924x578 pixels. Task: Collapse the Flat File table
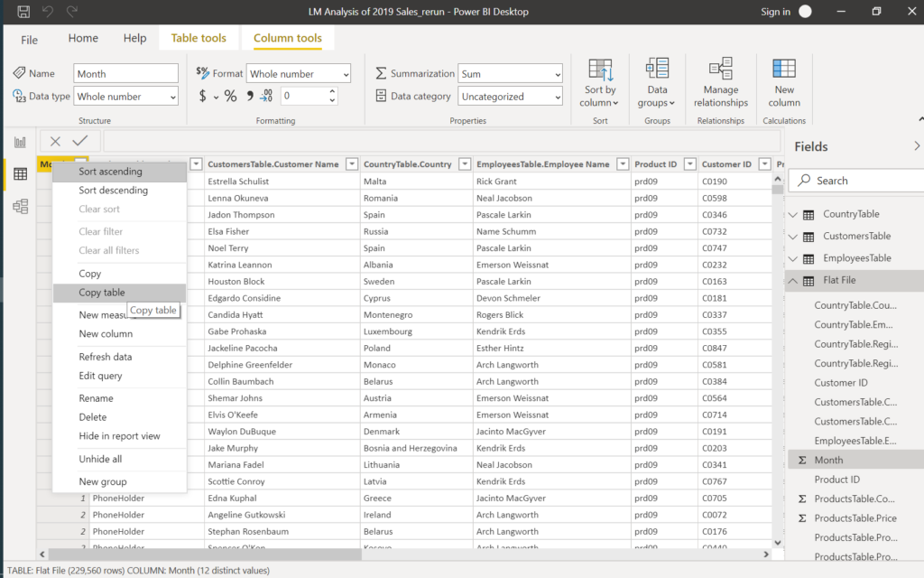point(793,281)
